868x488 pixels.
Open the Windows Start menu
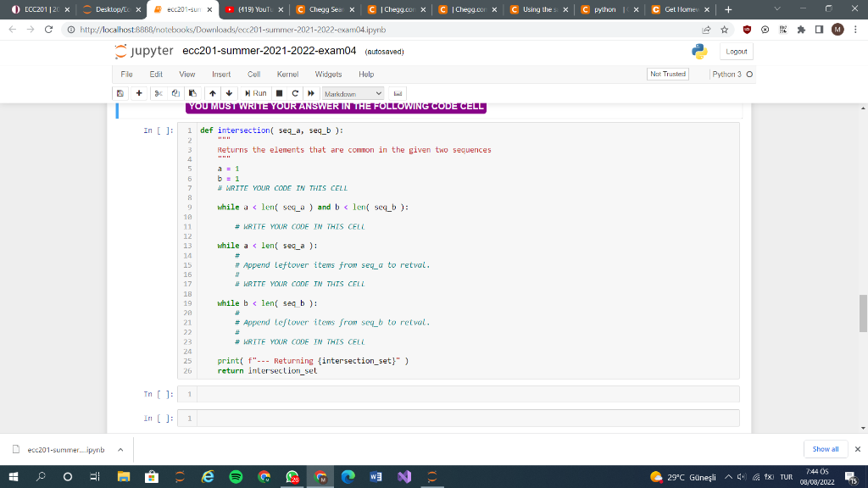[14, 476]
